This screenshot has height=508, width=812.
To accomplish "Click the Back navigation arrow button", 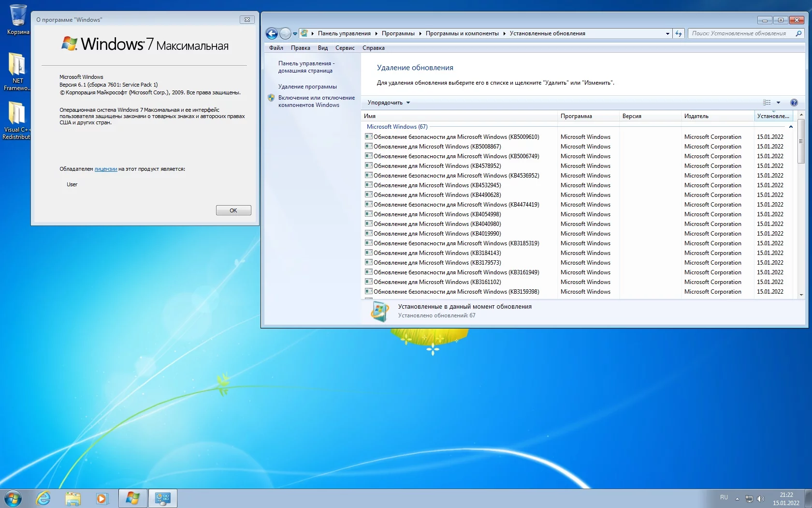I will click(x=272, y=33).
